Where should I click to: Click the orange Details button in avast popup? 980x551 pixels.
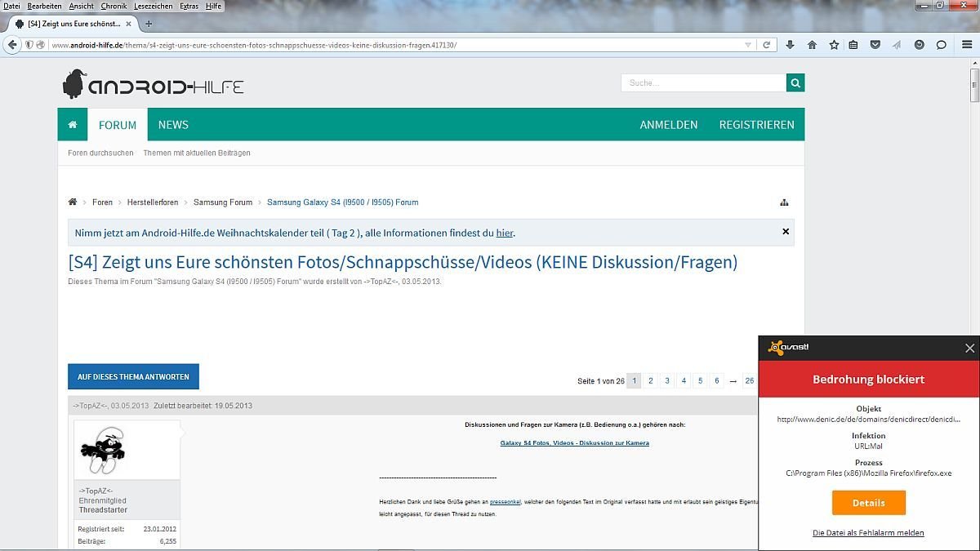(x=869, y=503)
